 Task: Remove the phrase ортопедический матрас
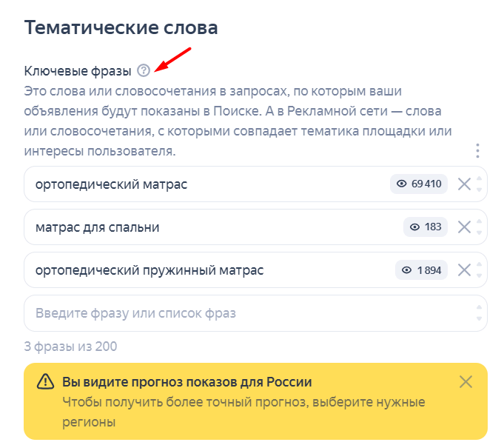[x=464, y=184]
